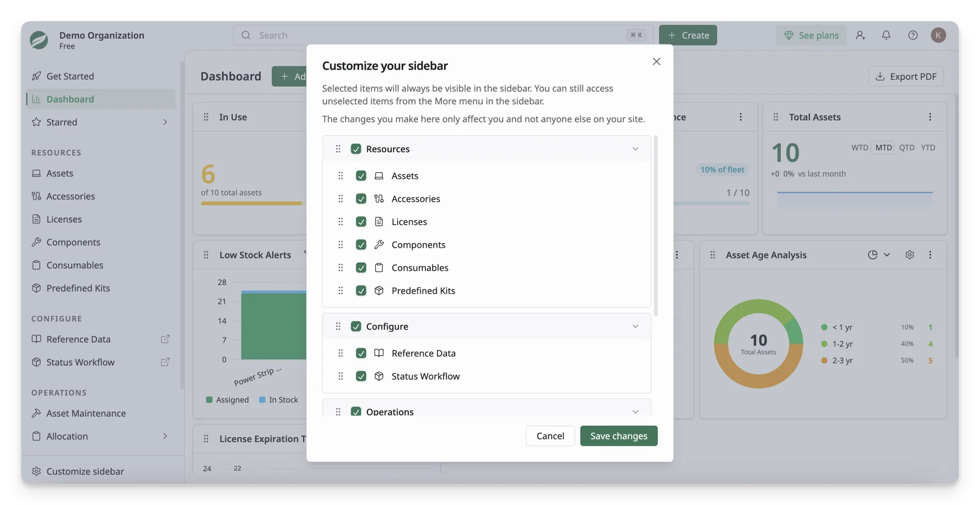
Task: Uncheck the Reference Data checkbox
Action: (361, 353)
